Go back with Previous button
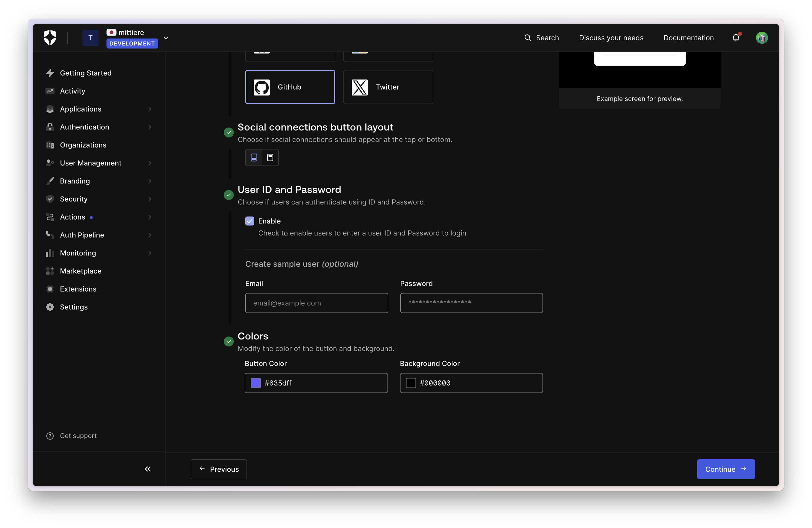This screenshot has height=528, width=812. 219,469
